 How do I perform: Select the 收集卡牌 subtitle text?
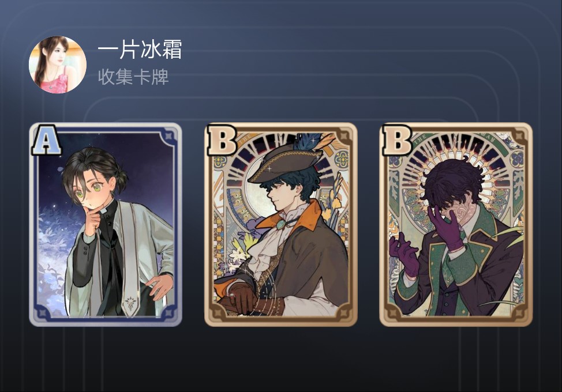[133, 77]
